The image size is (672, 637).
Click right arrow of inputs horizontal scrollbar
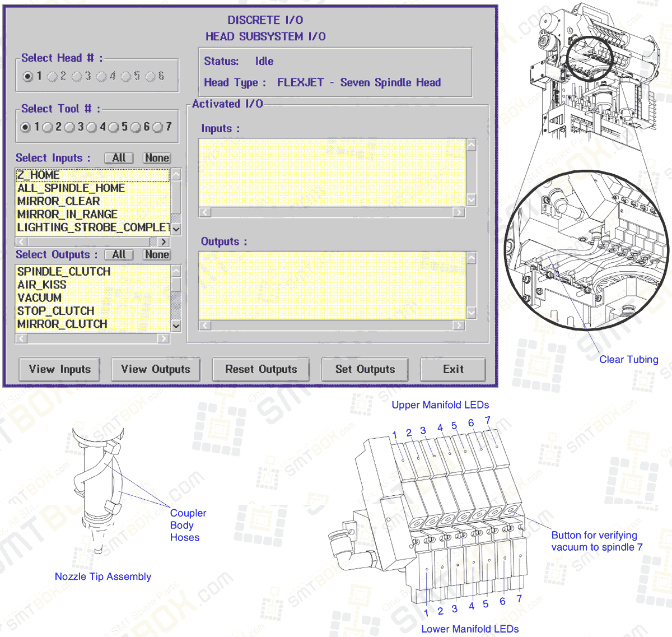pos(163,241)
